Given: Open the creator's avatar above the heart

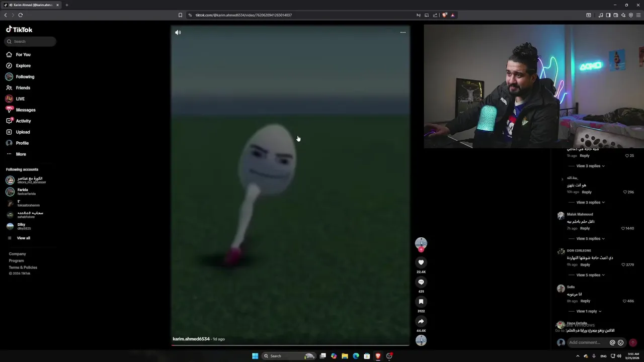Looking at the screenshot, I should point(421,243).
